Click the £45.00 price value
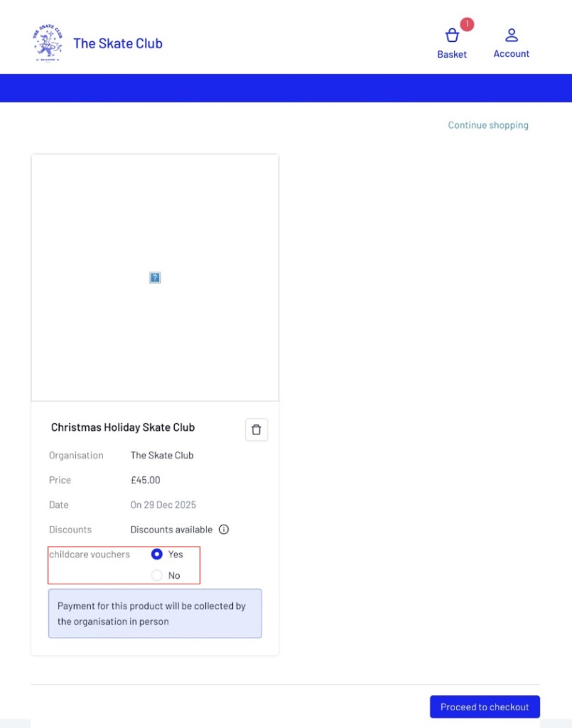The image size is (572, 728). point(146,480)
